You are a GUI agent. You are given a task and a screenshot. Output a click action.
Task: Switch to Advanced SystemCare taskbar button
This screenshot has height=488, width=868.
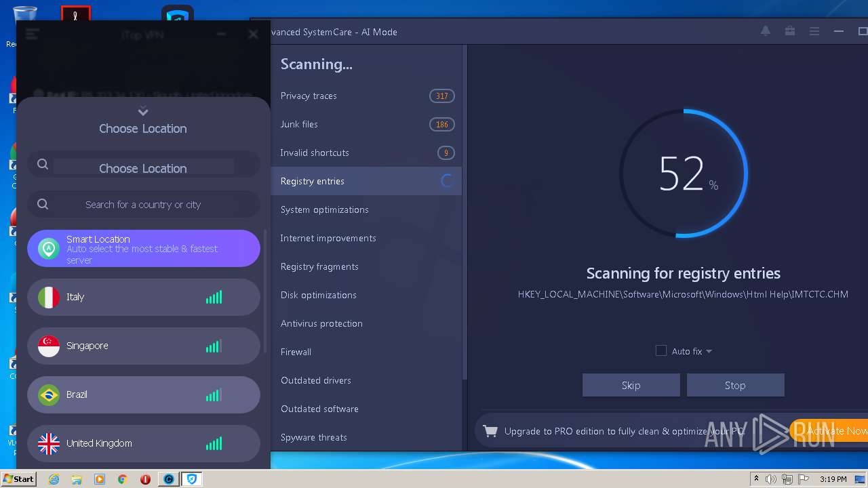pos(168,479)
